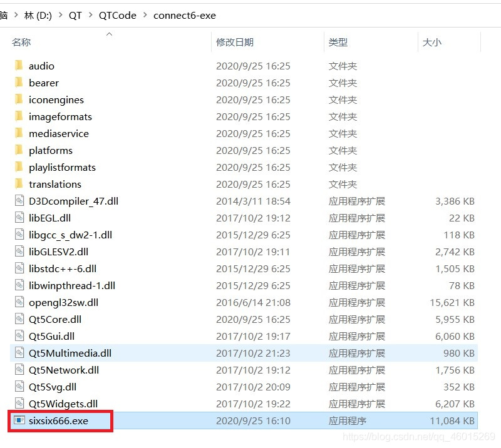The image size is (501, 448).
Task: Select the Qt5Svg.dll file name
Action: point(53,388)
